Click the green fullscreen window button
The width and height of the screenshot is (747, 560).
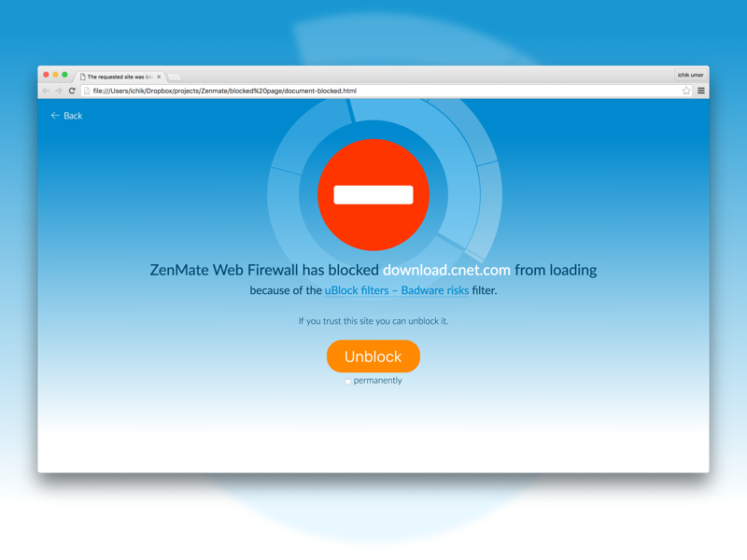(x=64, y=75)
